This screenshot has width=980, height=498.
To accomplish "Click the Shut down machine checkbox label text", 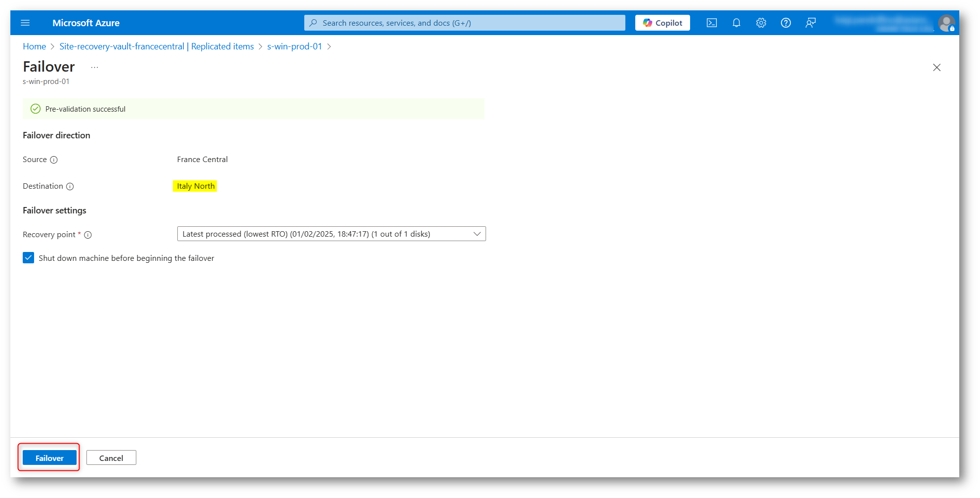I will (x=126, y=258).
